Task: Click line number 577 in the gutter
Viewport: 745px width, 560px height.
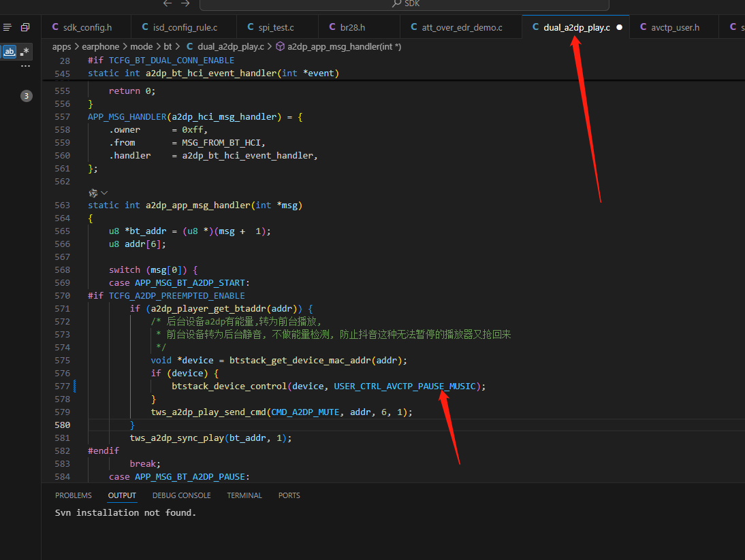Action: pyautogui.click(x=62, y=386)
